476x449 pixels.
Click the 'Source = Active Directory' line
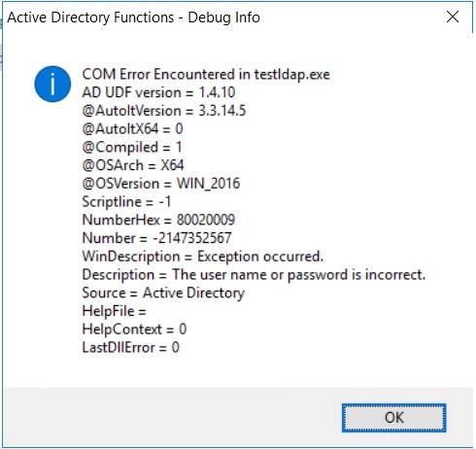click(x=163, y=293)
